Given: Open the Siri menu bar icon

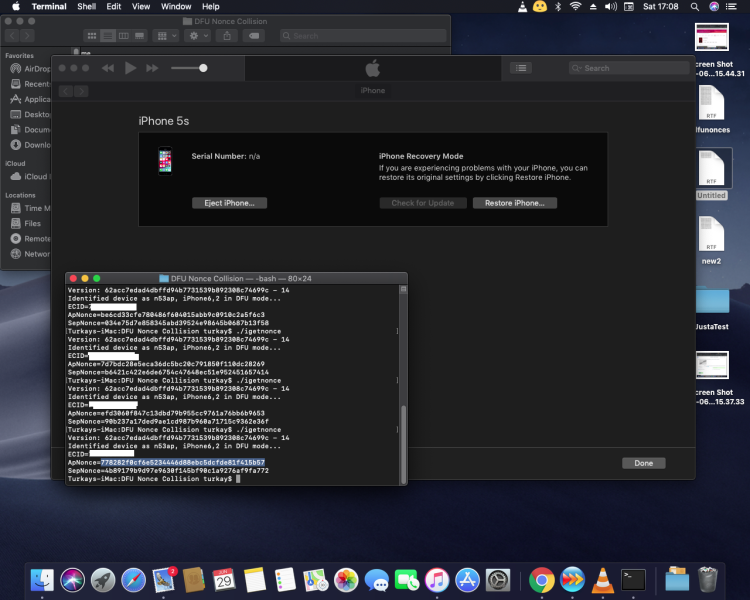Looking at the screenshot, I should coord(714,6).
